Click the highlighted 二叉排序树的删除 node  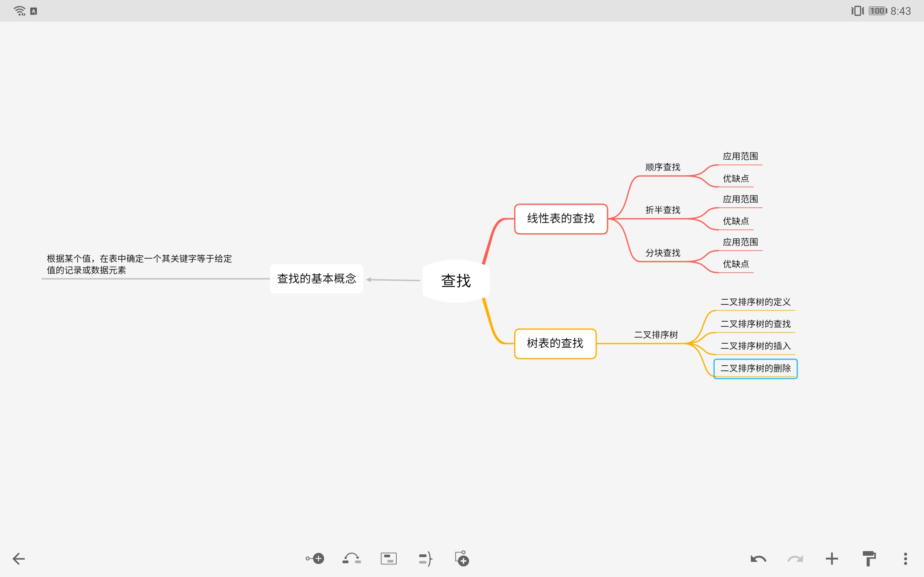point(755,368)
